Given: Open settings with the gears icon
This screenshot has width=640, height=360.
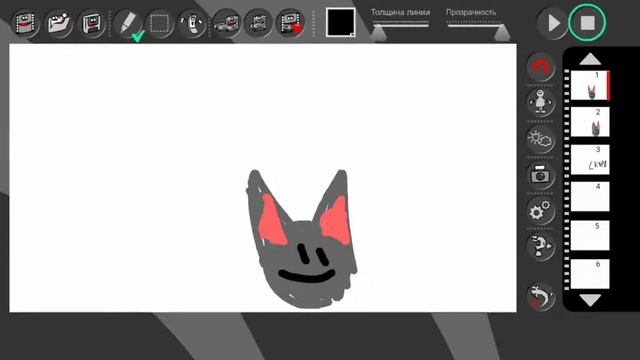Looking at the screenshot, I should (x=541, y=211).
